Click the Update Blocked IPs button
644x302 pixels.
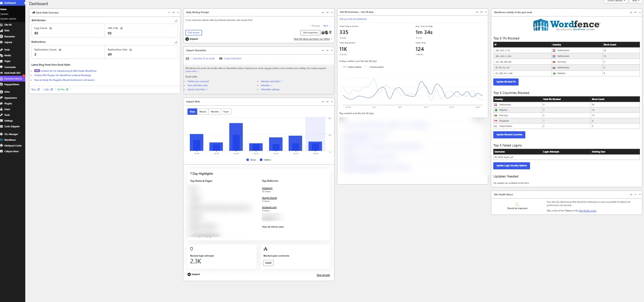click(506, 82)
